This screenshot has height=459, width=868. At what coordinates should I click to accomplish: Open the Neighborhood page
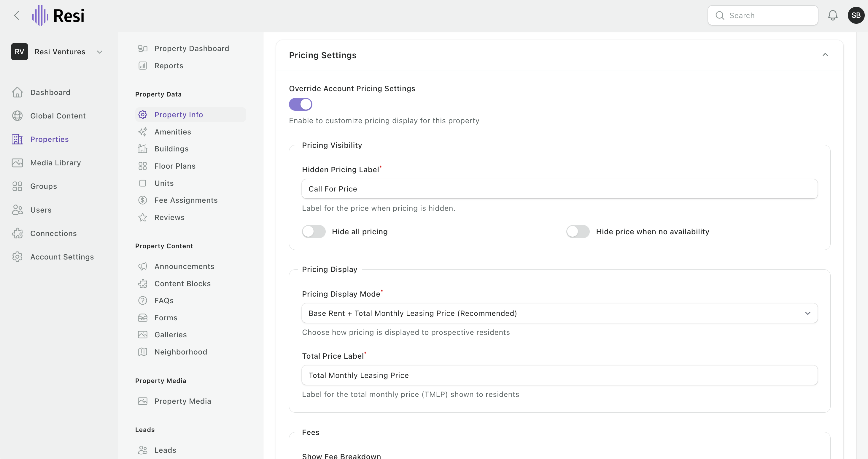point(181,352)
